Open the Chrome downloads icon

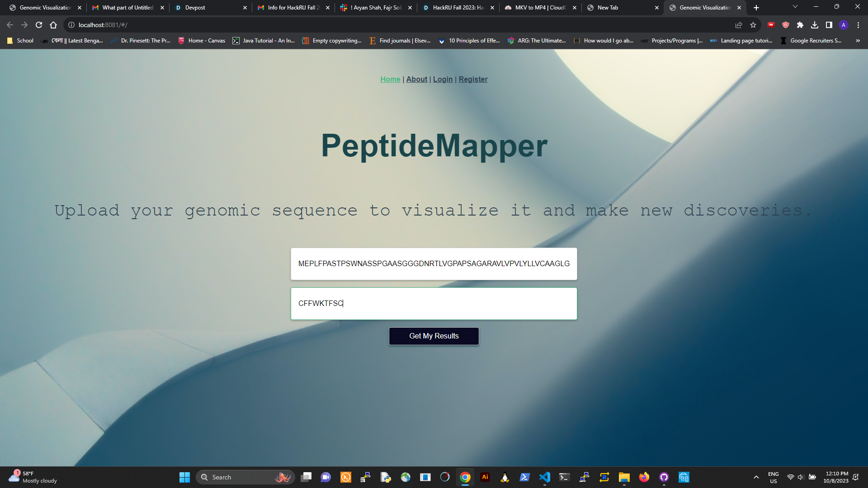(x=815, y=25)
